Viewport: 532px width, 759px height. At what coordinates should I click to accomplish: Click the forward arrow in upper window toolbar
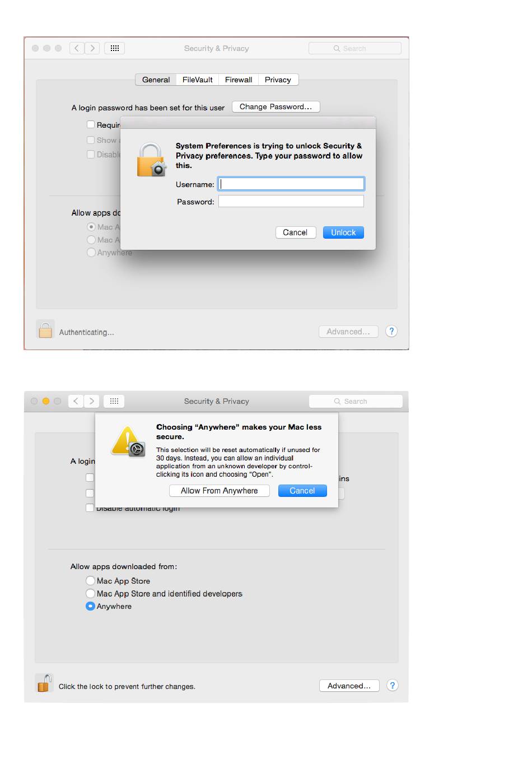92,48
